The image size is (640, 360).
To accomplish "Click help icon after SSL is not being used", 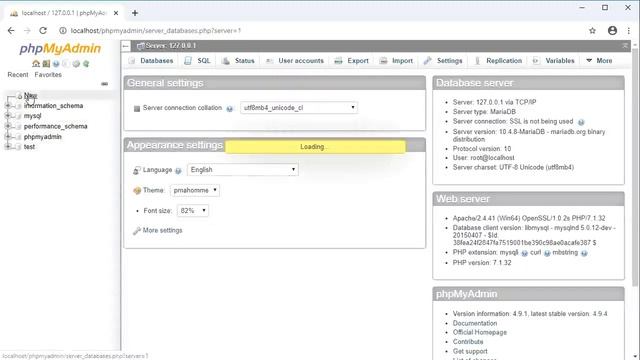I will coord(581,122).
